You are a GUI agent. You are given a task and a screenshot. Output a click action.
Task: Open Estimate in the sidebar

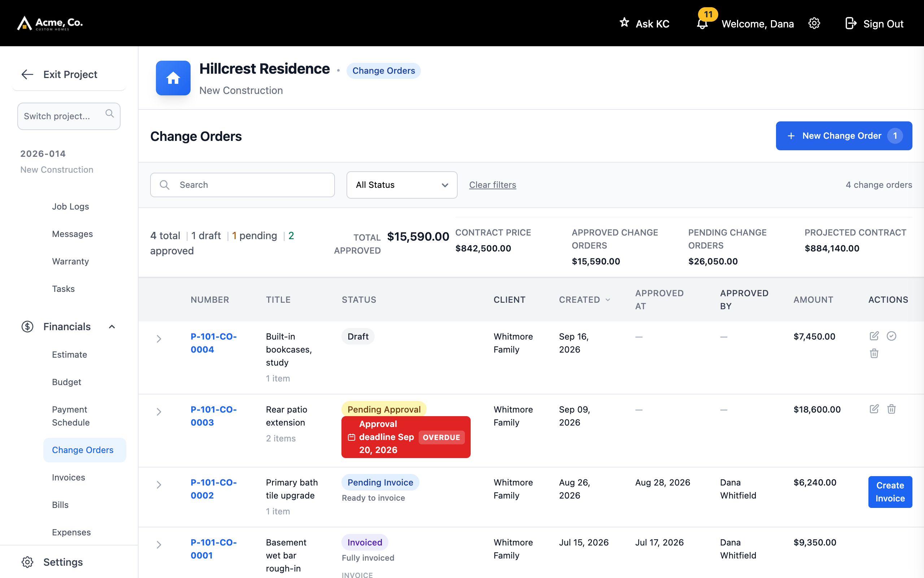(x=70, y=354)
